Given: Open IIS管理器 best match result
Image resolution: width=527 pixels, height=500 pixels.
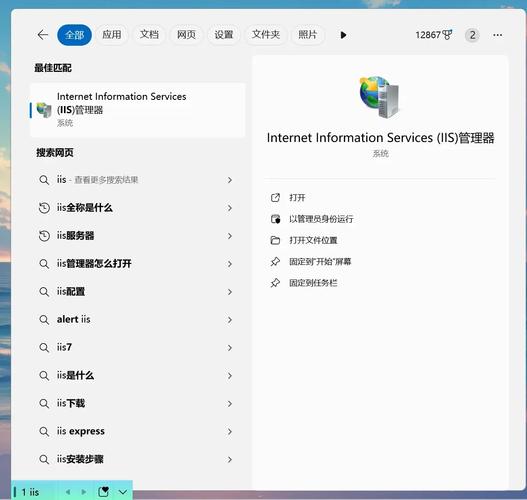Looking at the screenshot, I should point(138,110).
